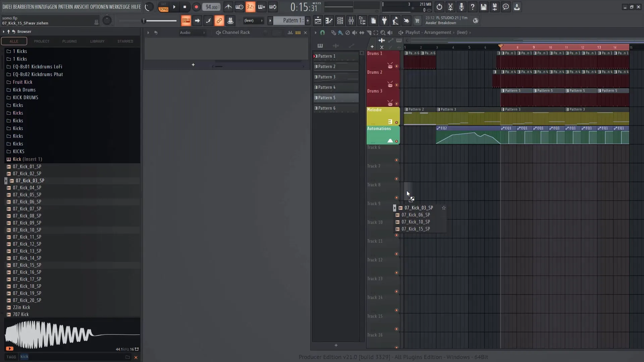Viewport: 644px width, 362px height.
Task: Open the DATEI menu
Action: 7,7
